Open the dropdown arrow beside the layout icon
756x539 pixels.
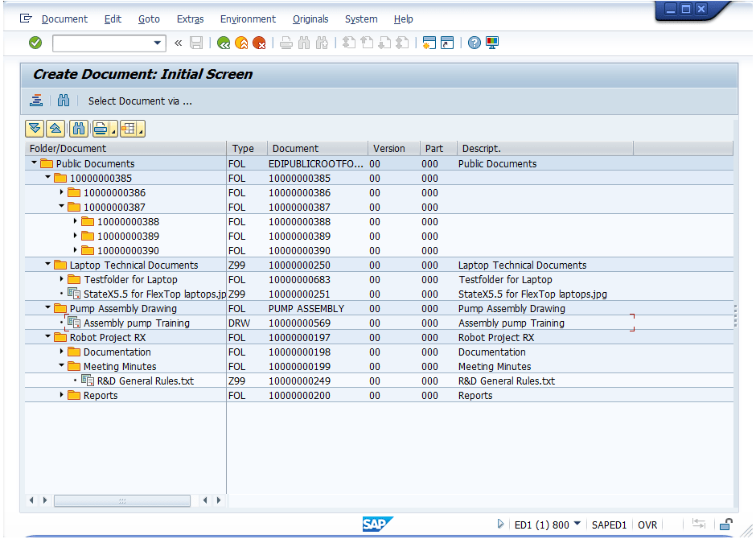[140, 130]
